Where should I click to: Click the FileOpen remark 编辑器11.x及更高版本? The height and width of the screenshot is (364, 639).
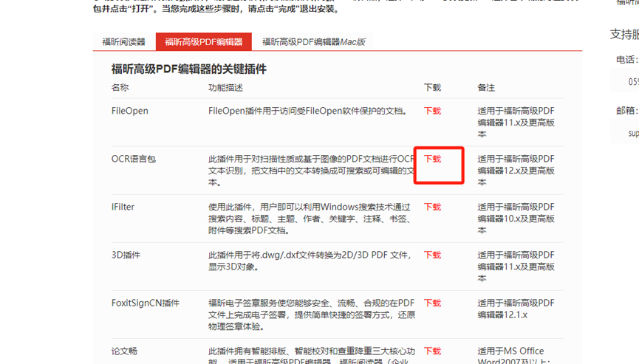516,128
